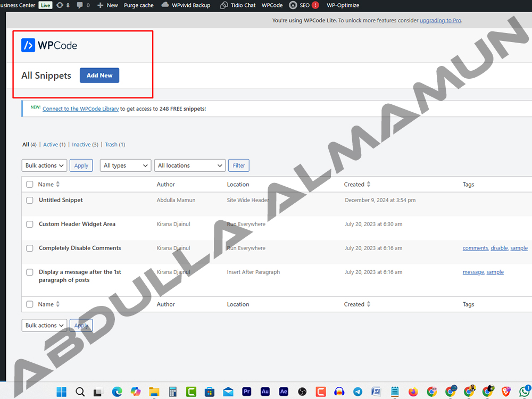
Task: Open WPvivid Backup from admin bar
Action: (x=186, y=5)
